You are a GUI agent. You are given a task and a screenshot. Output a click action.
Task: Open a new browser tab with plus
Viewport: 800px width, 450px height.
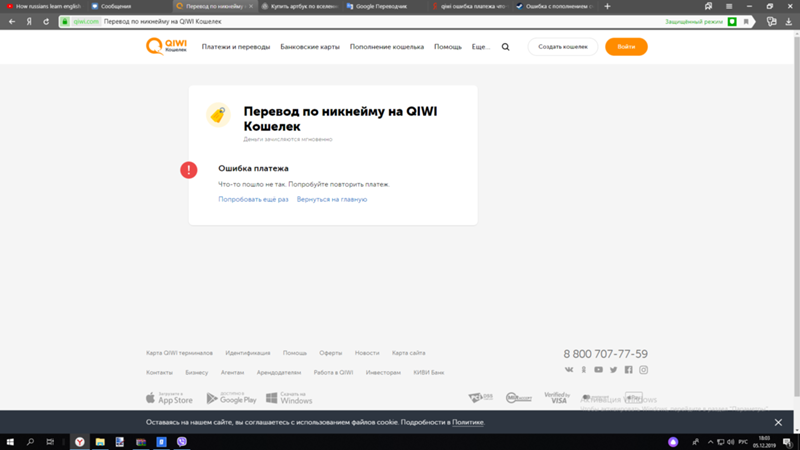(607, 6)
